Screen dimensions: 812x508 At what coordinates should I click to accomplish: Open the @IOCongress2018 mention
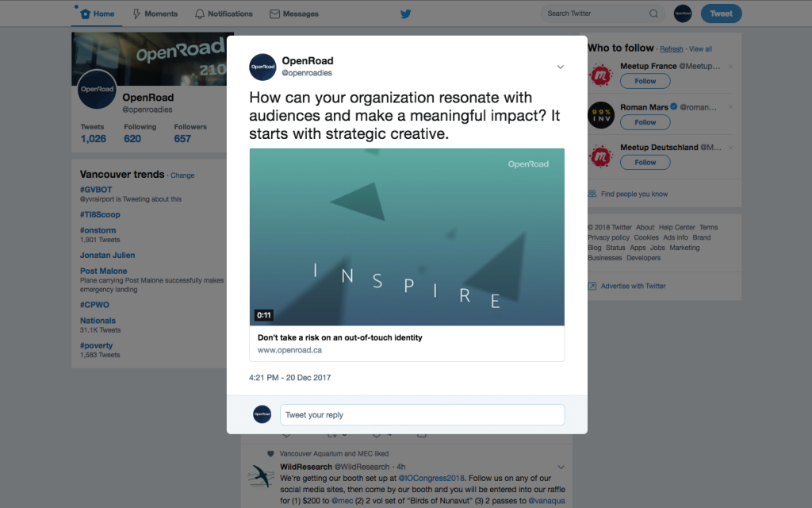[x=431, y=478]
